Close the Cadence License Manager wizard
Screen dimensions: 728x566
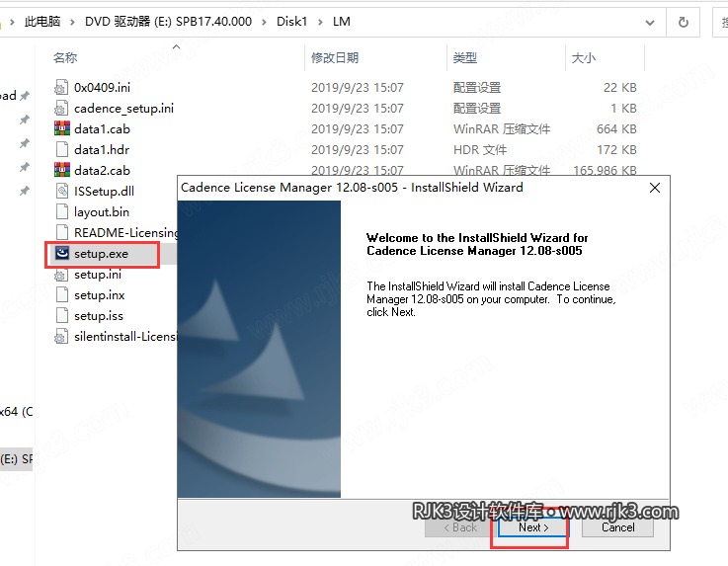tap(655, 188)
